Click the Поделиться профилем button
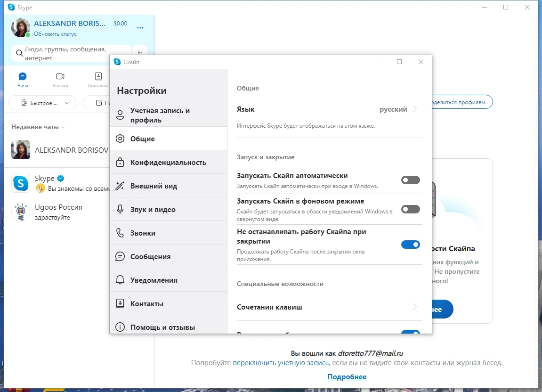Screen dimensions: 542x392 [462, 102]
